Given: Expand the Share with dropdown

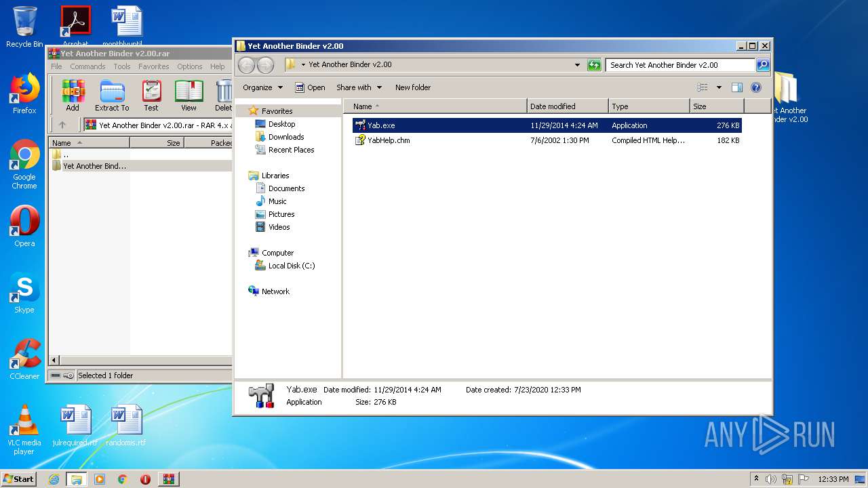Looking at the screenshot, I should (359, 87).
